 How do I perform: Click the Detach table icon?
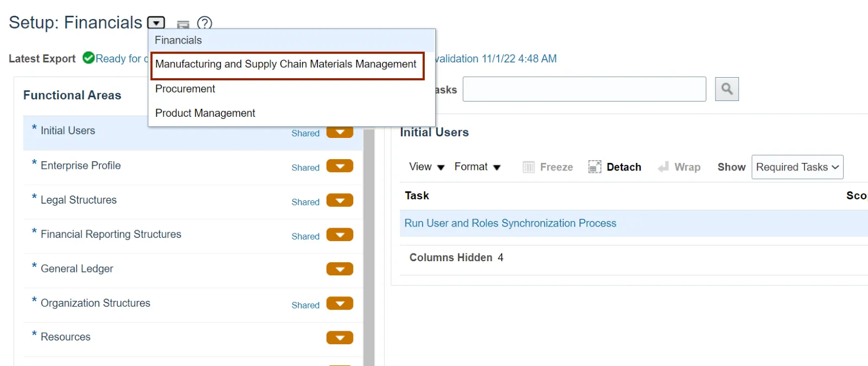[x=595, y=167]
